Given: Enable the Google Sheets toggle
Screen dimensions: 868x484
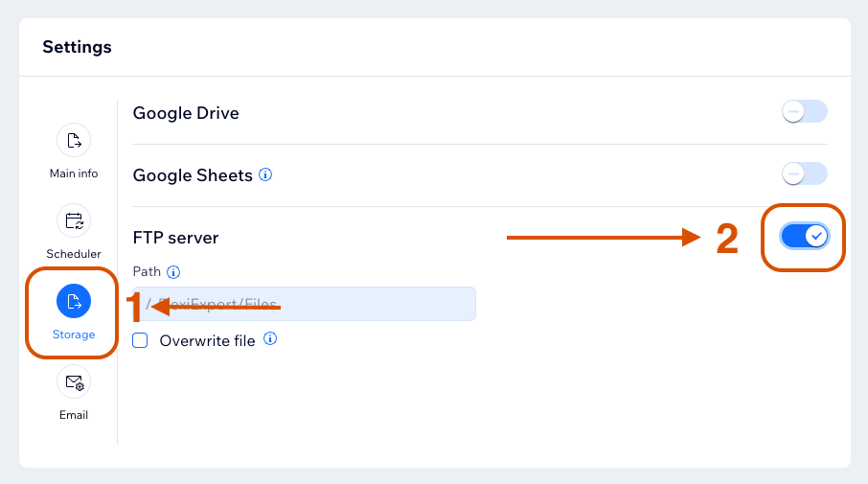Looking at the screenshot, I should [805, 173].
